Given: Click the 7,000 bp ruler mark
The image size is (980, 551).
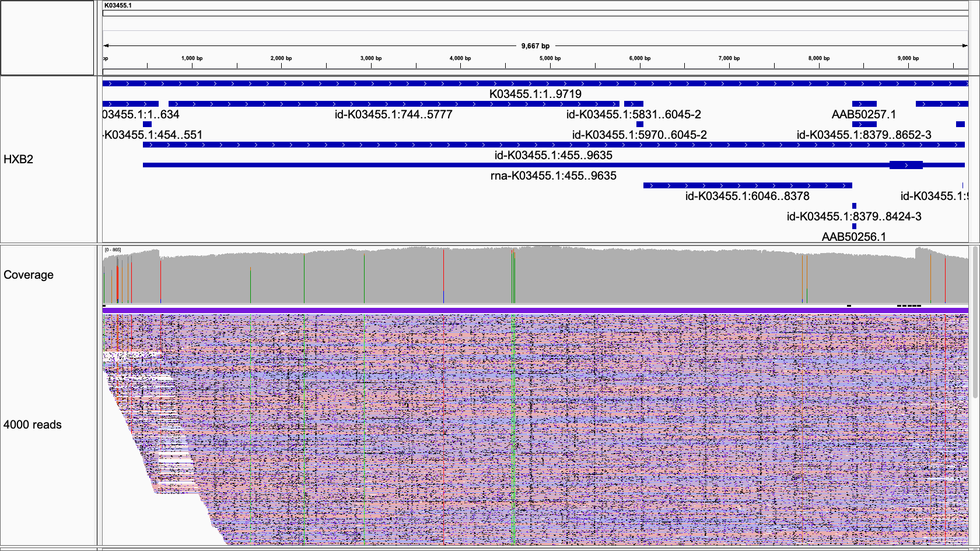Looking at the screenshot, I should [729, 58].
